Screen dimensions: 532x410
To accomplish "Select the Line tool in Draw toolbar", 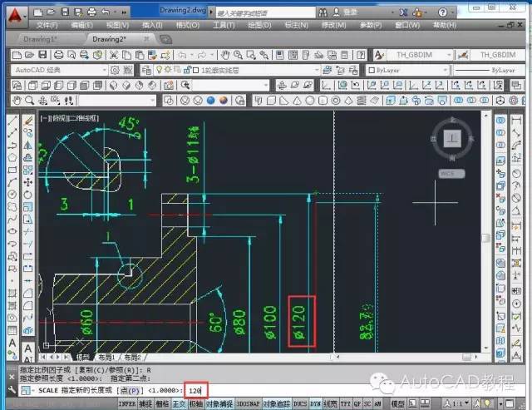I will pyautogui.click(x=12, y=120).
